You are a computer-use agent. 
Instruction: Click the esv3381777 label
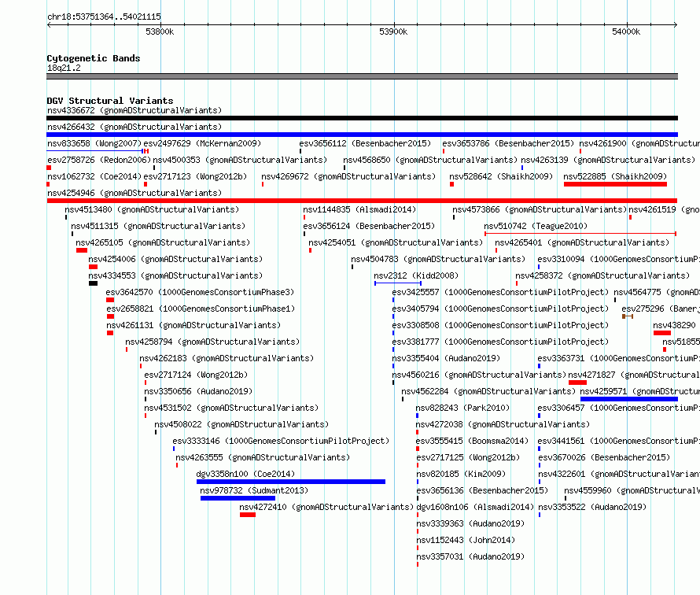click(500, 342)
